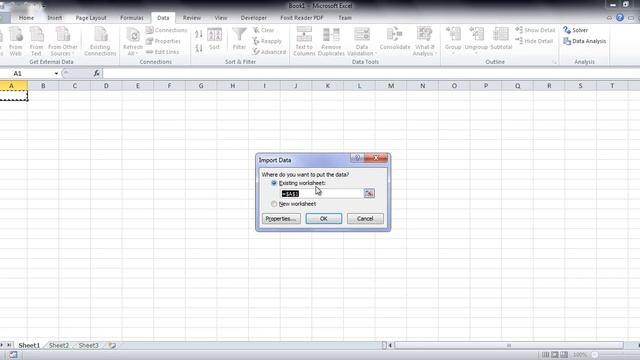The image size is (640, 360).
Task: Click the horizontal scrollbar thumb
Action: point(509,345)
